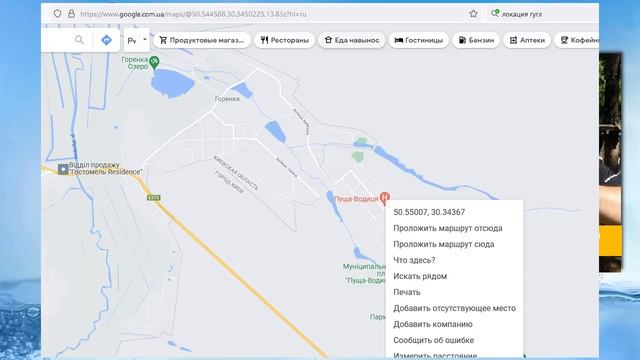Viewport: 640px width, 360px height.
Task: Select 'Добавить компанию' menu entry
Action: 433,324
